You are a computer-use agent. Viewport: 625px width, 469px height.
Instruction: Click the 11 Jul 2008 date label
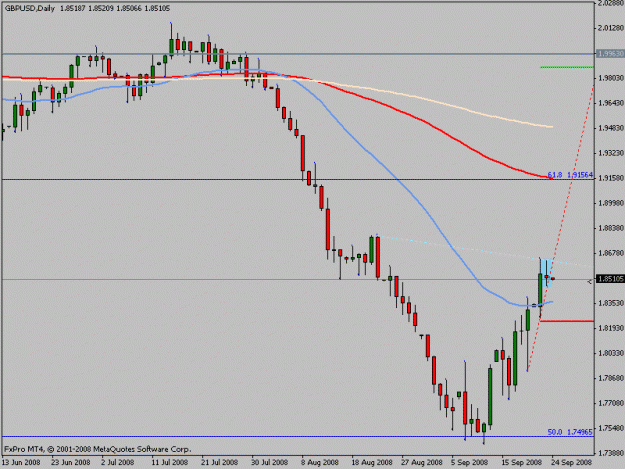pyautogui.click(x=169, y=463)
